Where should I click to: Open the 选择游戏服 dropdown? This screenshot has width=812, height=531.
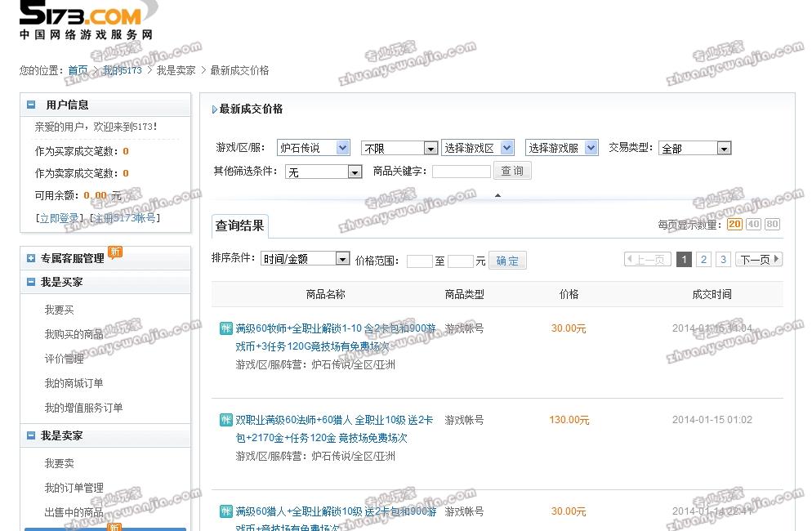(x=562, y=148)
